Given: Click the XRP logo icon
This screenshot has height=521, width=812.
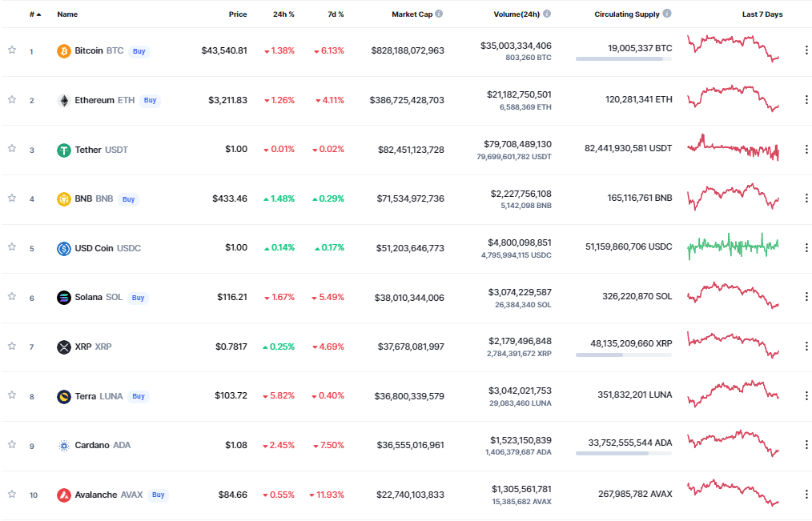Looking at the screenshot, I should (64, 347).
